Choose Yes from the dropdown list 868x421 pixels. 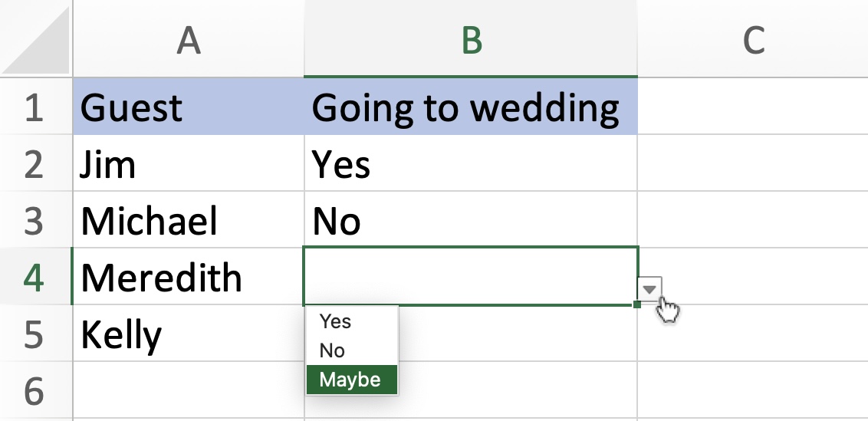point(352,321)
